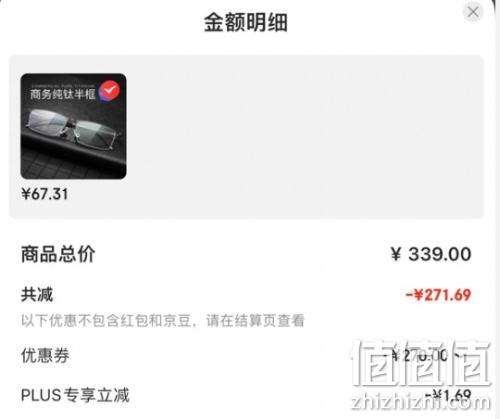Close the 金额明细 popup with X icon
The image size is (500, 419).
(473, 12)
